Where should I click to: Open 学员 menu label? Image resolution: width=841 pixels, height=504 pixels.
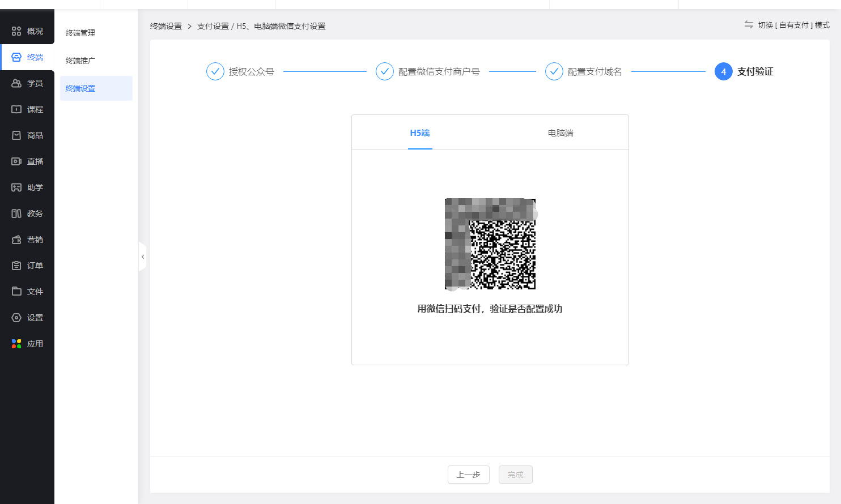point(35,83)
